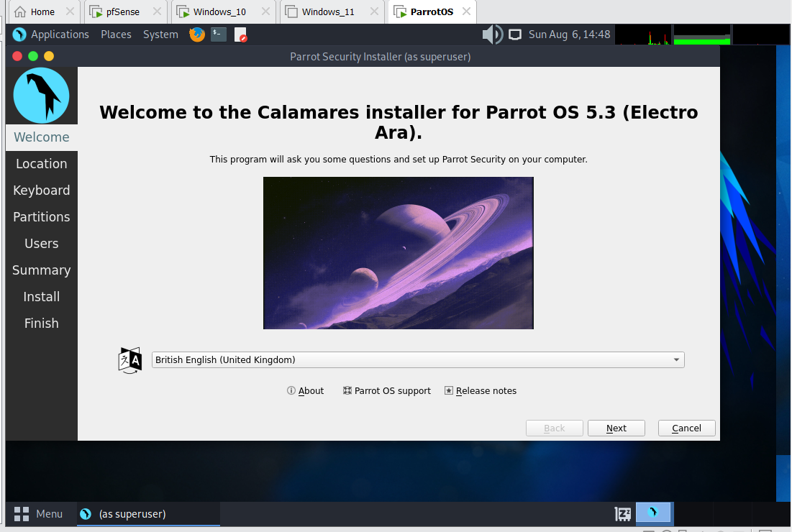Click the green window button of installer

click(33, 56)
